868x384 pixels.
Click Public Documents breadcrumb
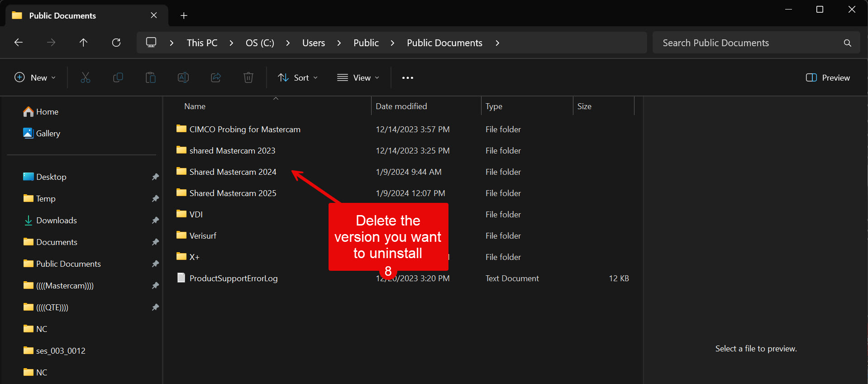[444, 43]
